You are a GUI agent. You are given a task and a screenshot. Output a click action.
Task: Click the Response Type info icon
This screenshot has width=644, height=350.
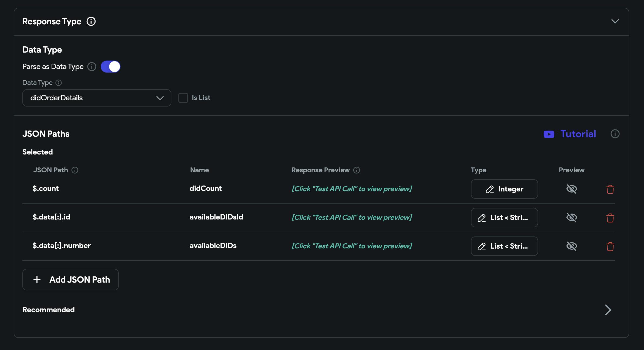click(x=91, y=21)
